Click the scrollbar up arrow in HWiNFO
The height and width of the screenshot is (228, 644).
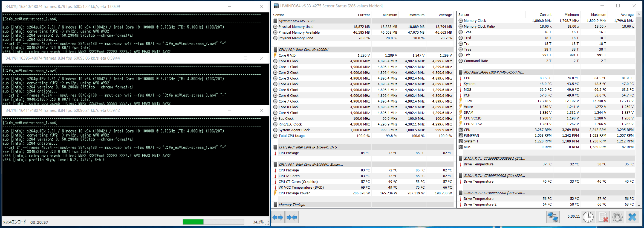639,14
